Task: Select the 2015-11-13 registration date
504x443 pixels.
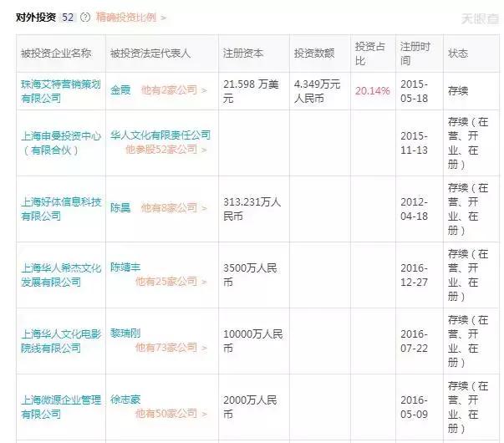Action: point(414,143)
